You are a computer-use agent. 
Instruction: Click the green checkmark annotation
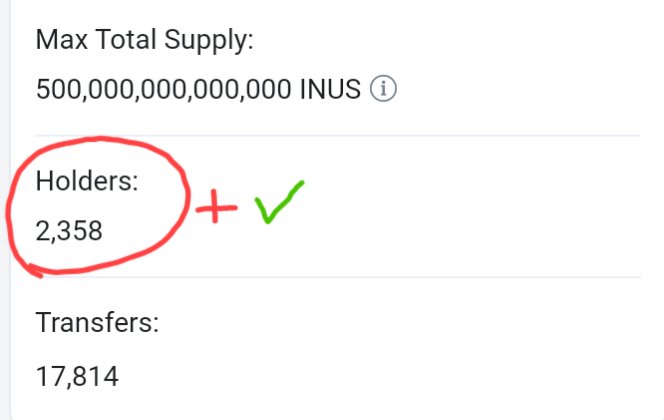(x=279, y=202)
